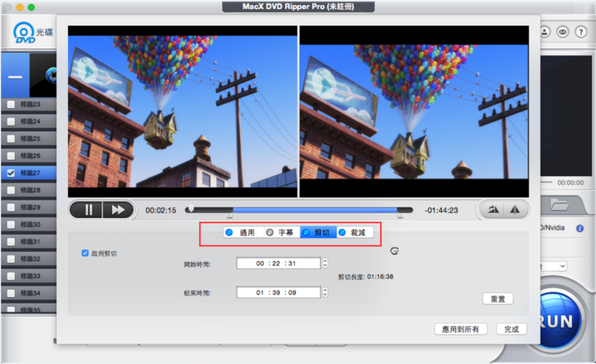This screenshot has width=596, height=364.
Task: Open the email/mail icon
Action: point(563,32)
